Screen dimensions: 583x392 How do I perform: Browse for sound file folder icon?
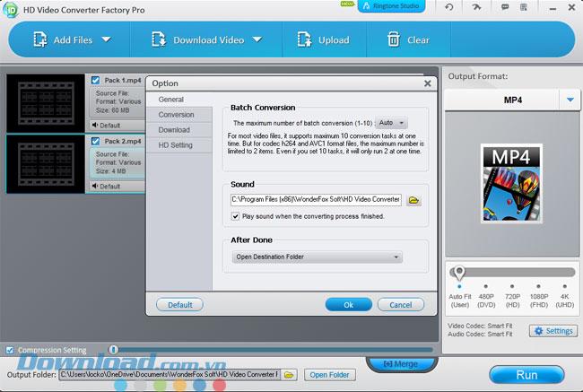pos(413,200)
